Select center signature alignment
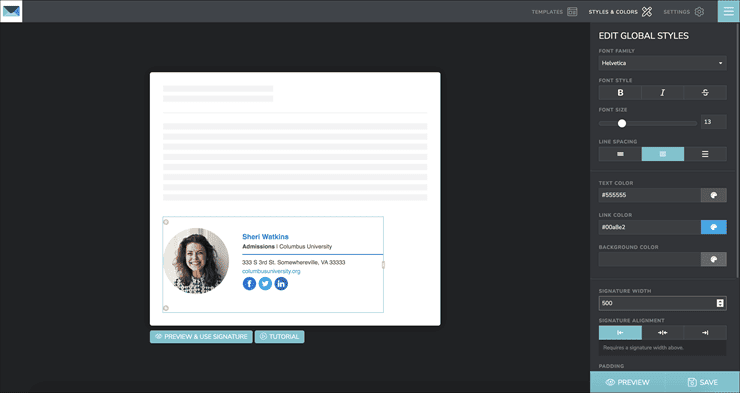The image size is (740, 393). pyautogui.click(x=663, y=333)
